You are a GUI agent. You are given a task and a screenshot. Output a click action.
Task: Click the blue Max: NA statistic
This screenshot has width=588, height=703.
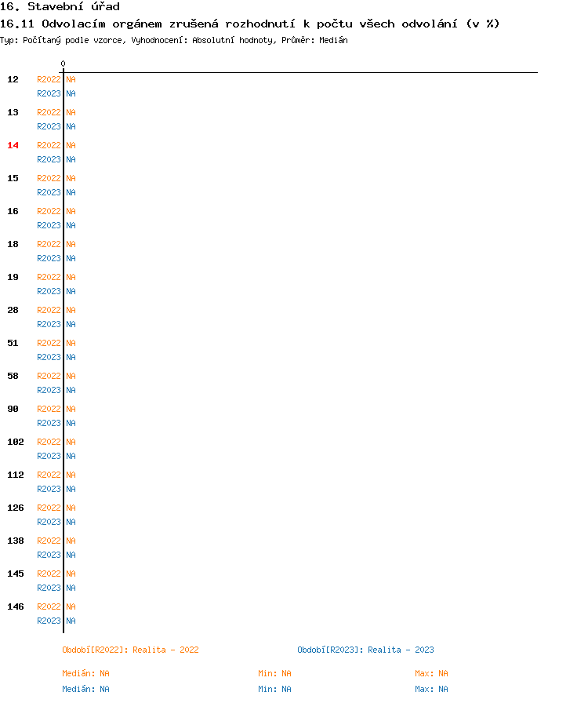(x=431, y=689)
